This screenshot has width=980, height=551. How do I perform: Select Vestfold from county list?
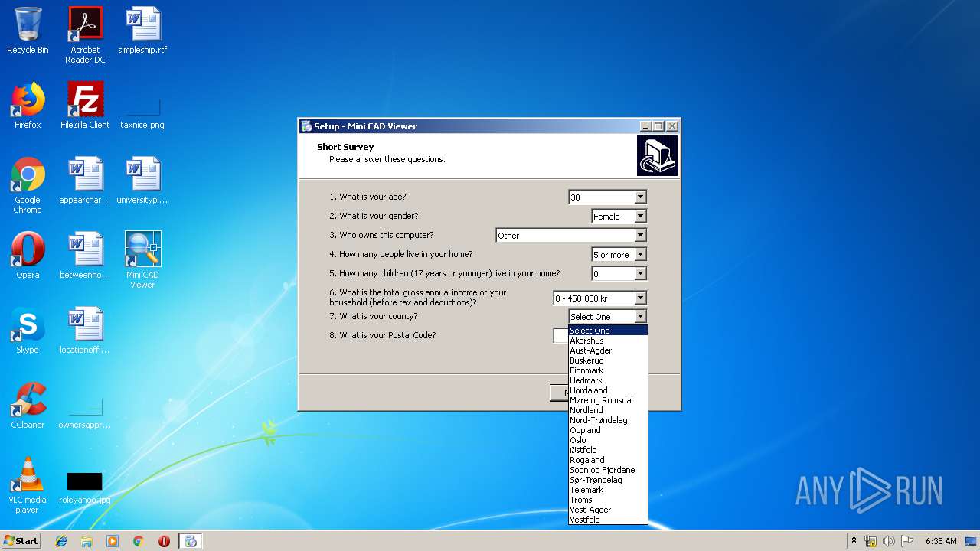(x=608, y=520)
